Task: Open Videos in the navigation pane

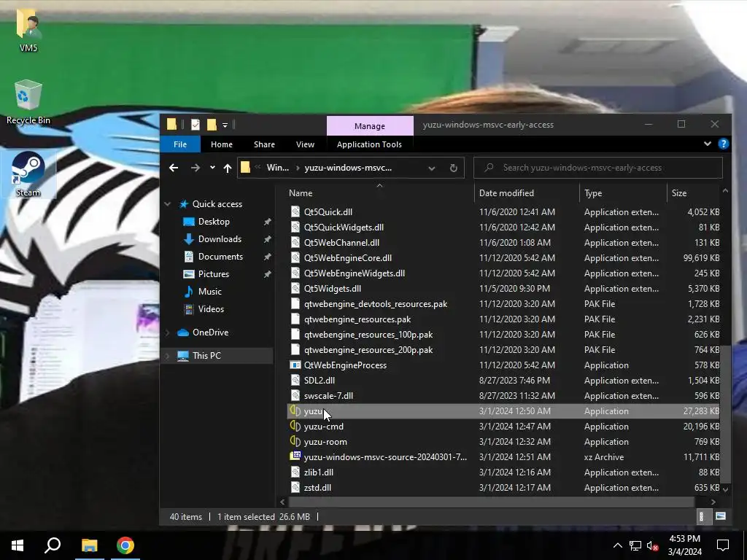Action: pos(211,309)
